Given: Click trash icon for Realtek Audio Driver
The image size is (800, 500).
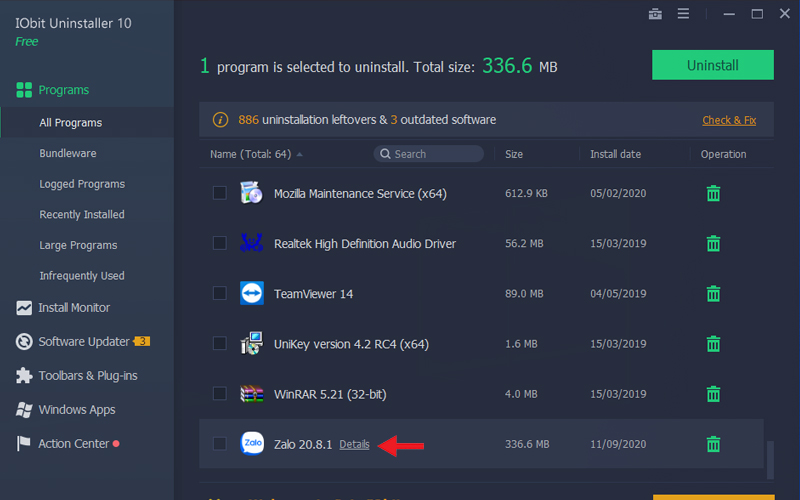Looking at the screenshot, I should 713,243.
